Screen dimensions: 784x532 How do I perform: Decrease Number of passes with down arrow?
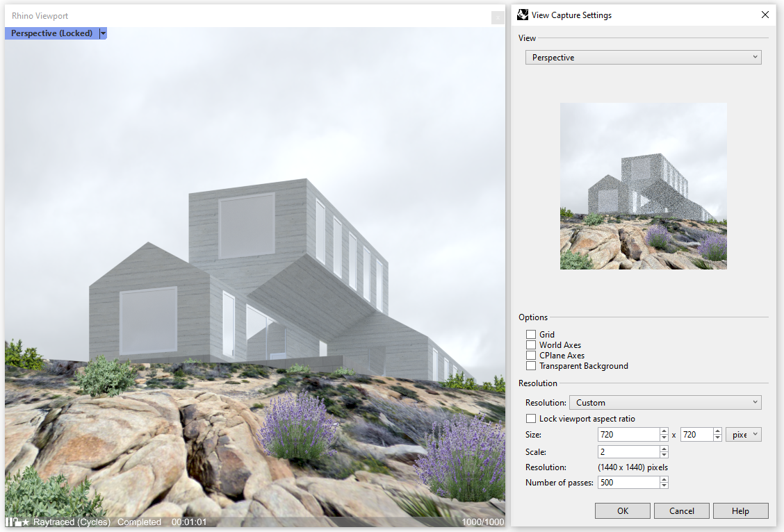tap(664, 485)
